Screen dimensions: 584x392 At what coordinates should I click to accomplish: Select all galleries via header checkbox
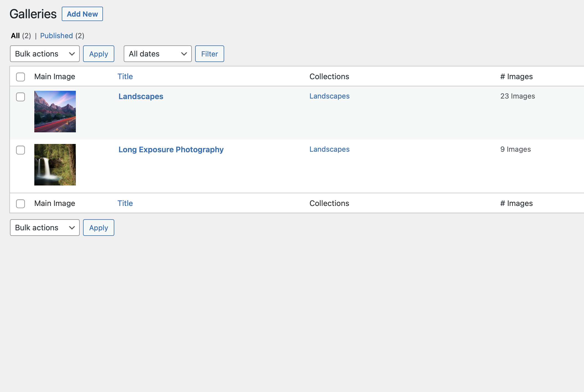20,77
